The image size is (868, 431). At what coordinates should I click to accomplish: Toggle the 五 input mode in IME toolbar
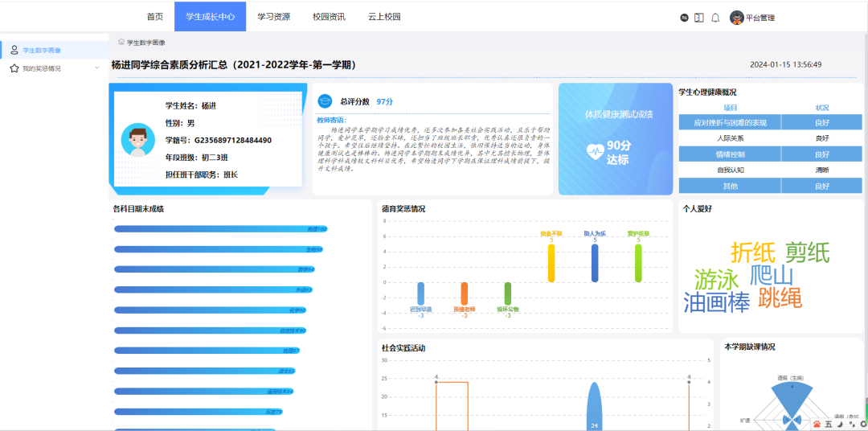click(x=829, y=423)
